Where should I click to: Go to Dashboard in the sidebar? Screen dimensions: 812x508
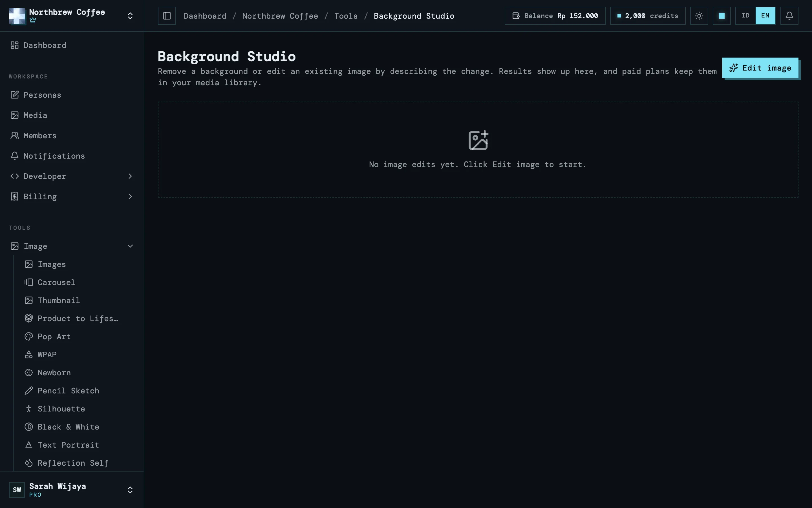(72, 45)
